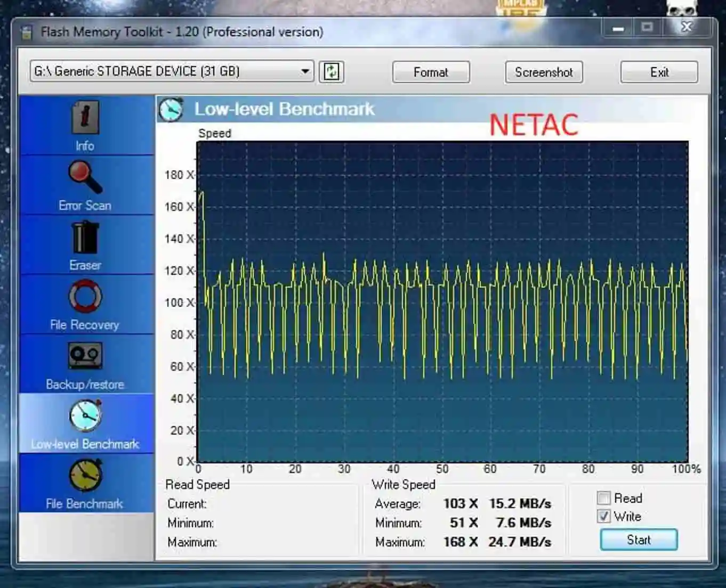Click the minimum write speed 7.6 MB/s
This screenshot has width=726, height=588.
click(x=523, y=522)
